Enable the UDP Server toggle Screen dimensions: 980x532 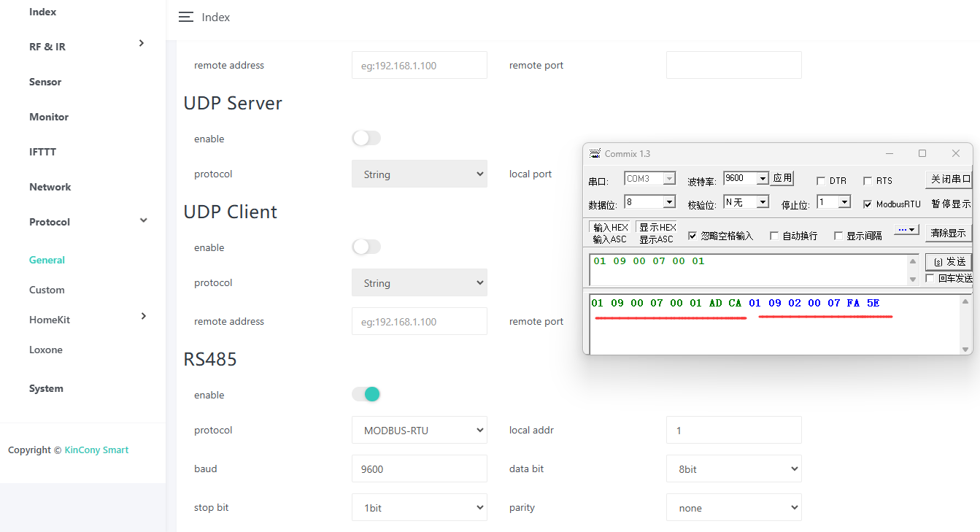tap(366, 139)
